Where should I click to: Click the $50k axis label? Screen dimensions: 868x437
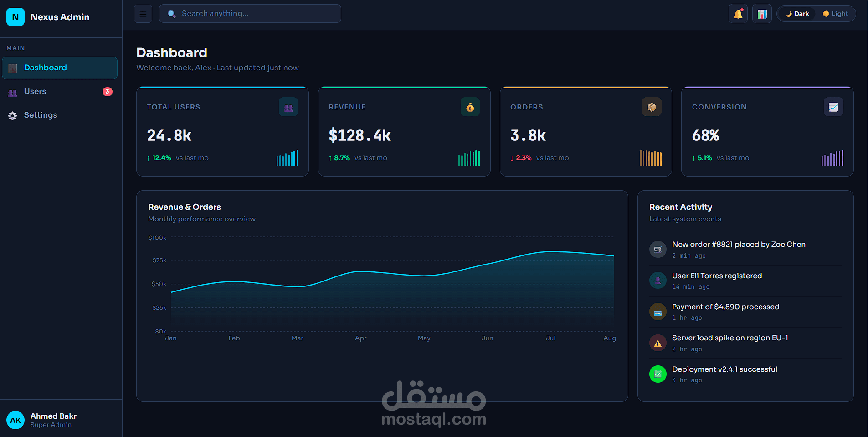pyautogui.click(x=159, y=284)
